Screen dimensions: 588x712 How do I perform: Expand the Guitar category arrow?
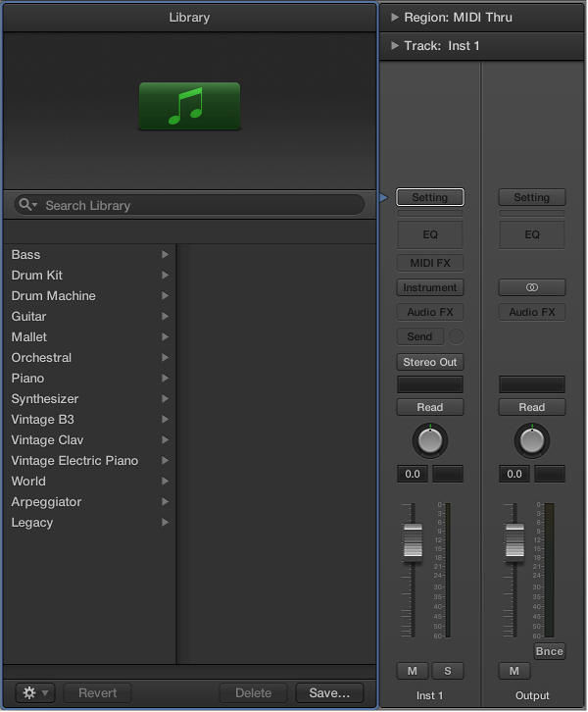pos(166,316)
